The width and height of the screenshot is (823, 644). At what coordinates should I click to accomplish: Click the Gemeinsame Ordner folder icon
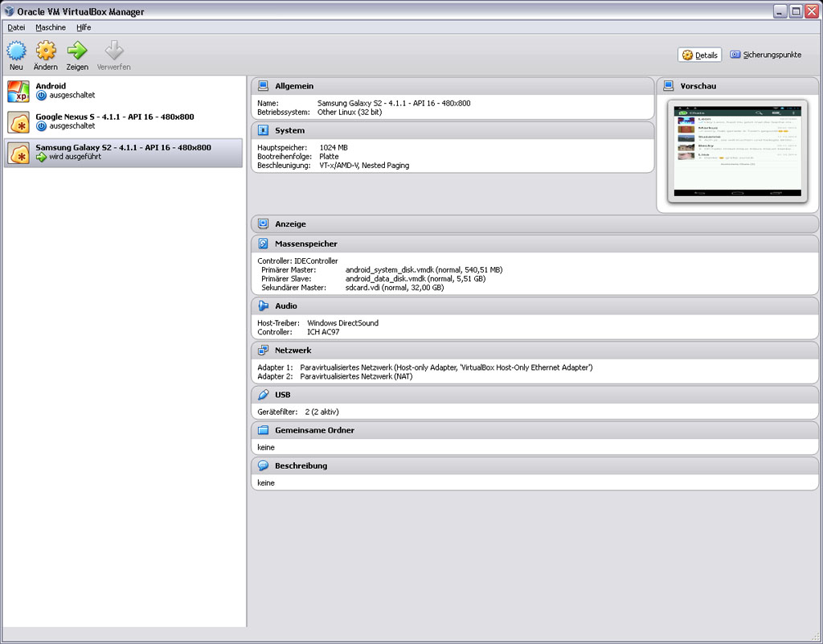pyautogui.click(x=264, y=430)
